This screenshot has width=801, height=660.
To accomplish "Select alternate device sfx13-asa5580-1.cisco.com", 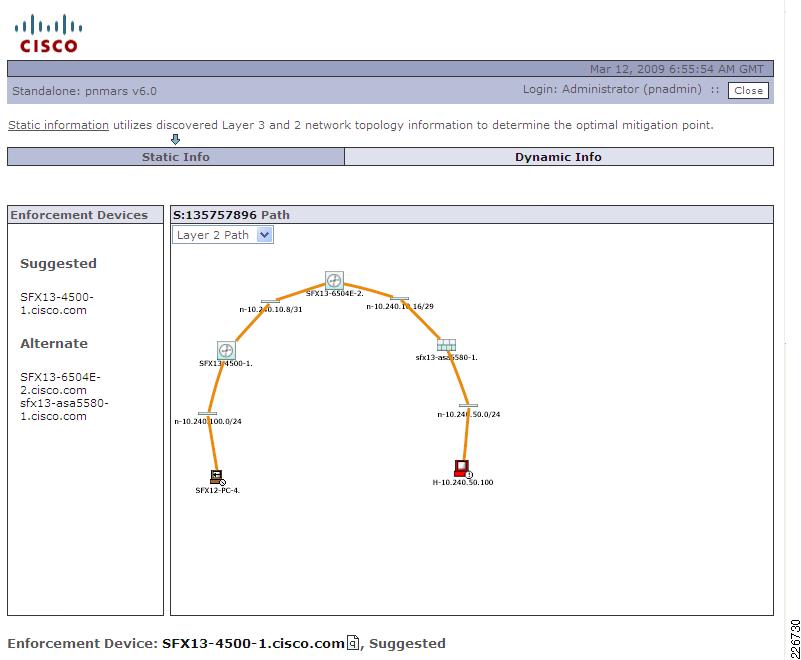I will pyautogui.click(x=64, y=410).
